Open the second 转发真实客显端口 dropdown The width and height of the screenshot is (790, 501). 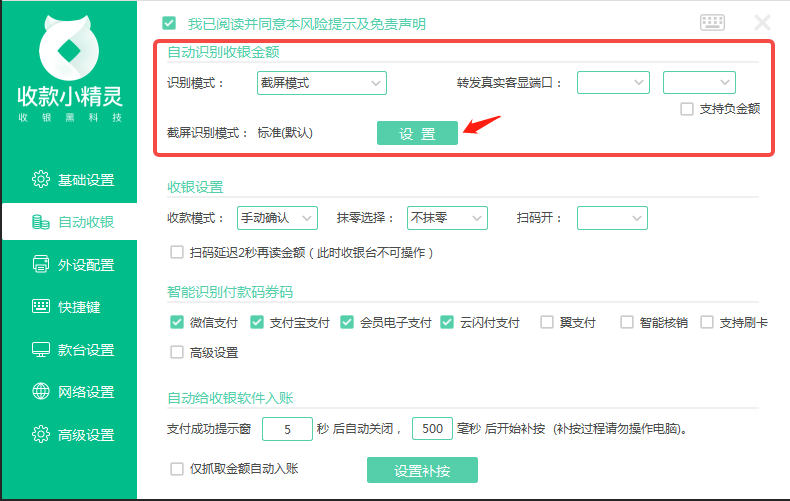pyautogui.click(x=699, y=83)
